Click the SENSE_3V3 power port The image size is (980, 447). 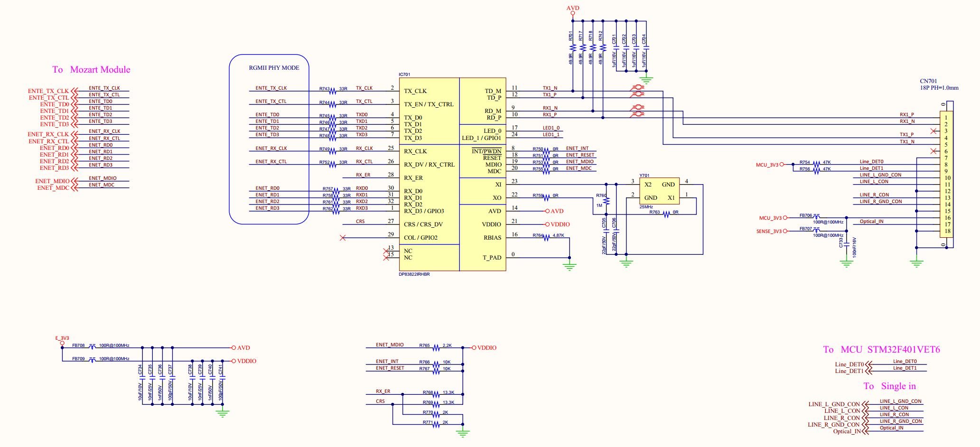[771, 231]
